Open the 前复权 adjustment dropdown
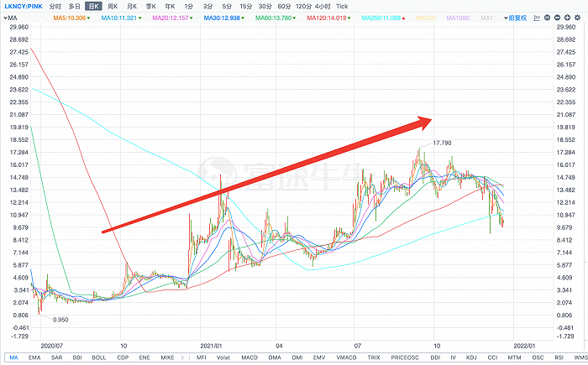The width and height of the screenshot is (588, 365). pyautogui.click(x=516, y=18)
